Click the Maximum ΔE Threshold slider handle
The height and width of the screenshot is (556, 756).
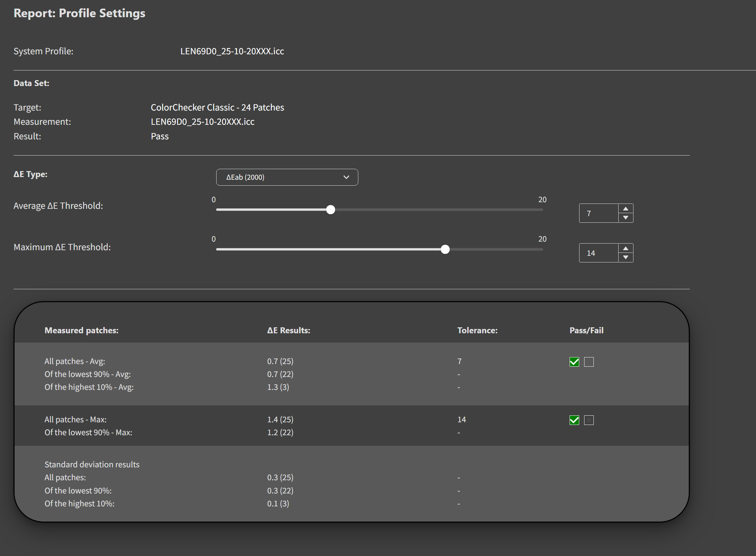coord(445,250)
